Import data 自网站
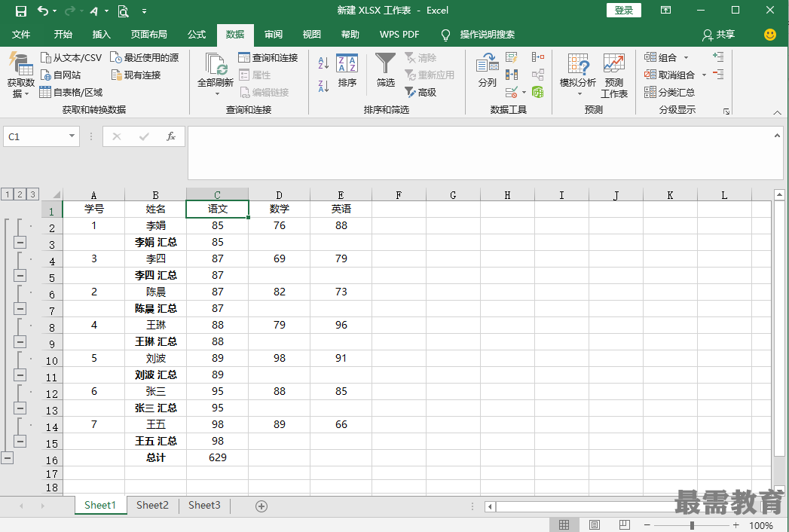Viewport: 789px width, 532px height. tap(60, 75)
